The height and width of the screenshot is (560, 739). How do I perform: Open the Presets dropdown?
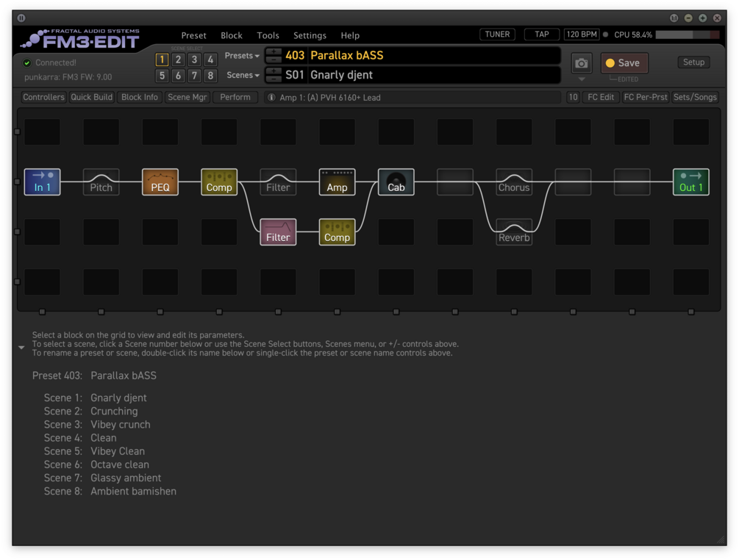pyautogui.click(x=242, y=56)
